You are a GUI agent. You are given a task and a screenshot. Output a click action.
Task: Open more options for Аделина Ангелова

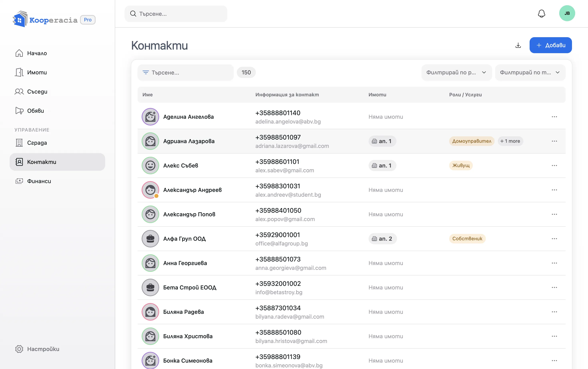554,117
